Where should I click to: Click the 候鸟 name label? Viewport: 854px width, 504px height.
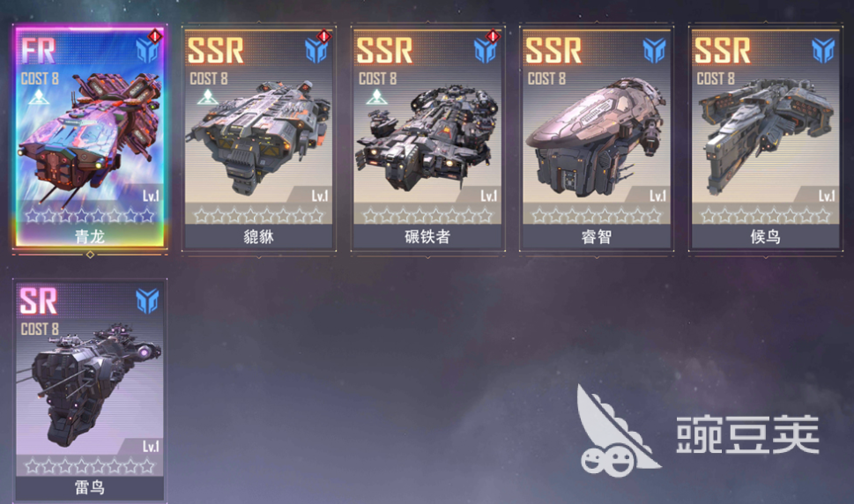(765, 237)
